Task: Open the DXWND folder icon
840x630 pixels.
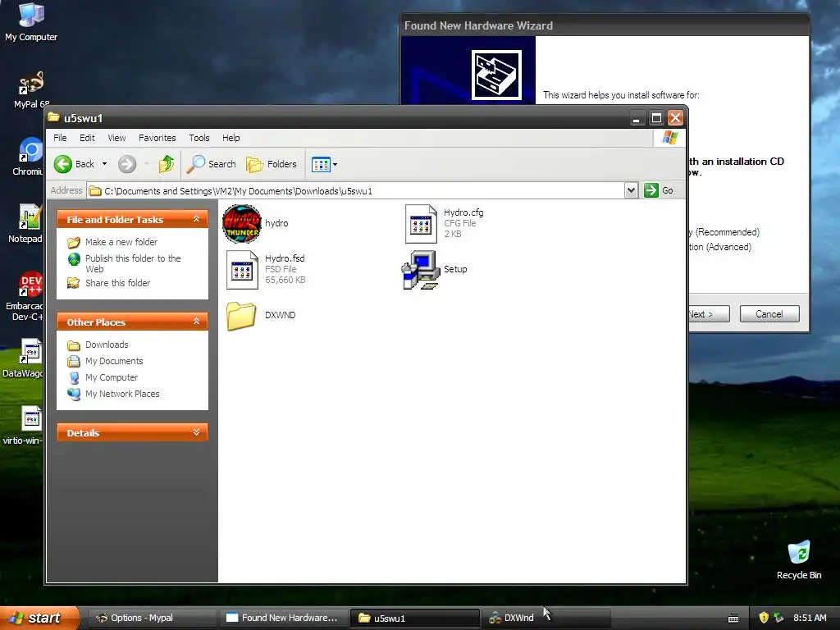Action: (x=241, y=316)
